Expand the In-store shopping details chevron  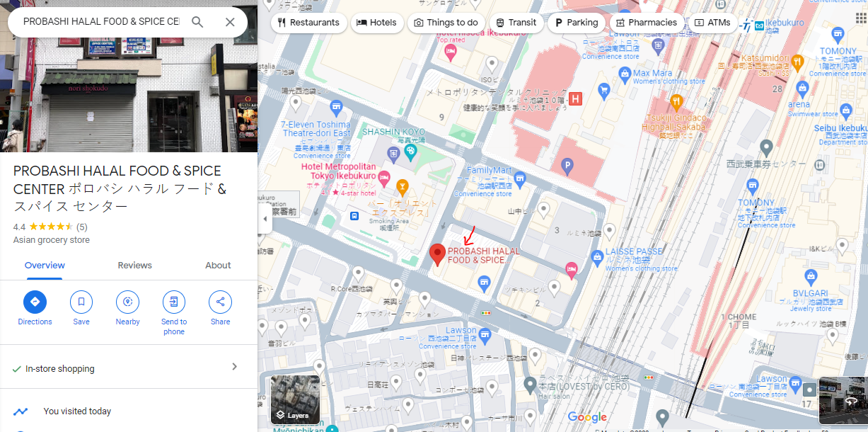pos(235,367)
